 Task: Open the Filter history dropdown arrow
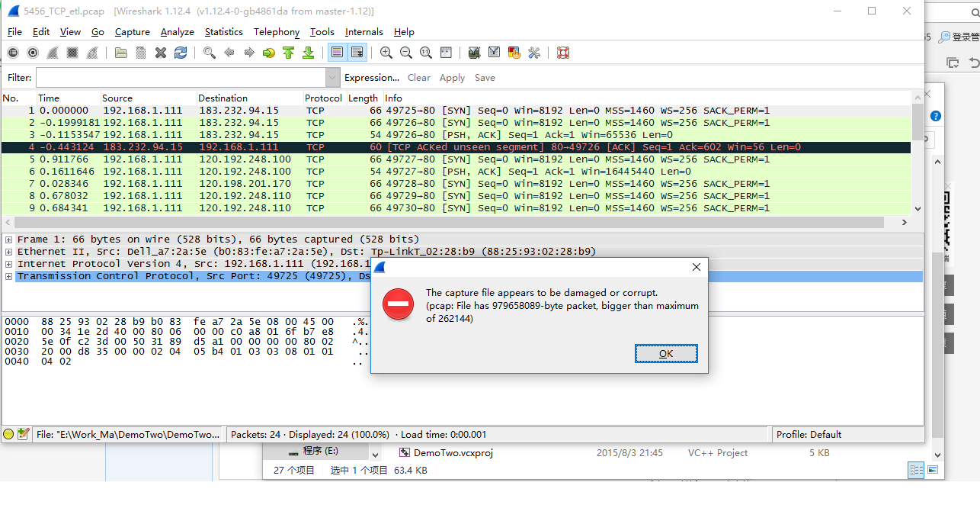(332, 78)
